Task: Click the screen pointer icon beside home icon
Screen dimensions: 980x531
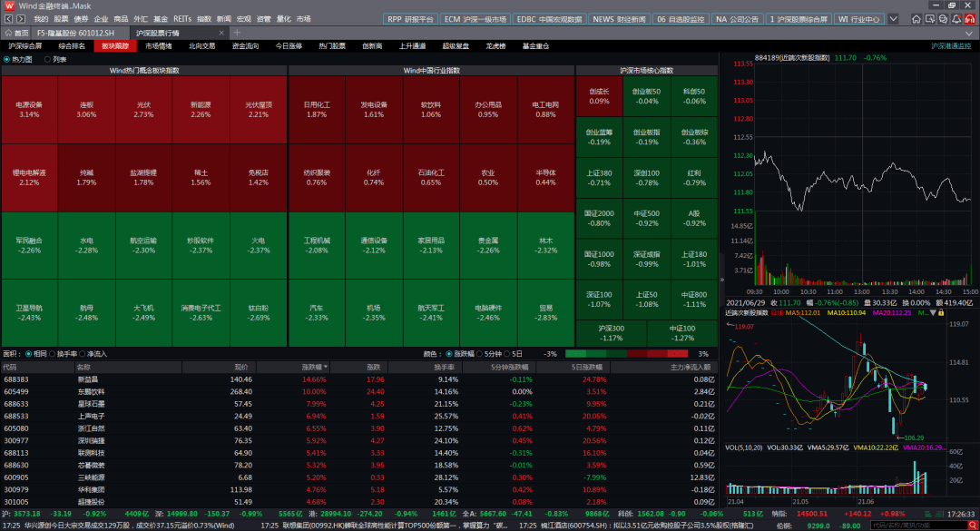Action: tap(930, 19)
